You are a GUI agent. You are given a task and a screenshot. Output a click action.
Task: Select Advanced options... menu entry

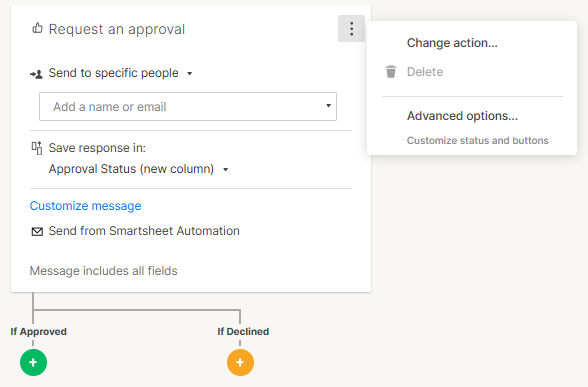coord(462,116)
